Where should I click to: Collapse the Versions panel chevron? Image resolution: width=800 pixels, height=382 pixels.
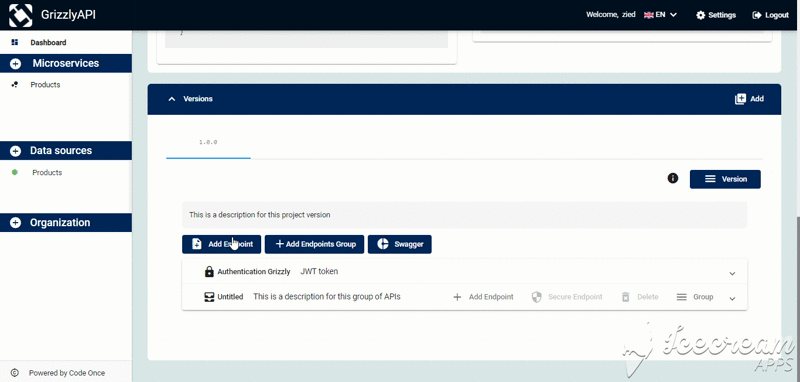pyautogui.click(x=171, y=99)
